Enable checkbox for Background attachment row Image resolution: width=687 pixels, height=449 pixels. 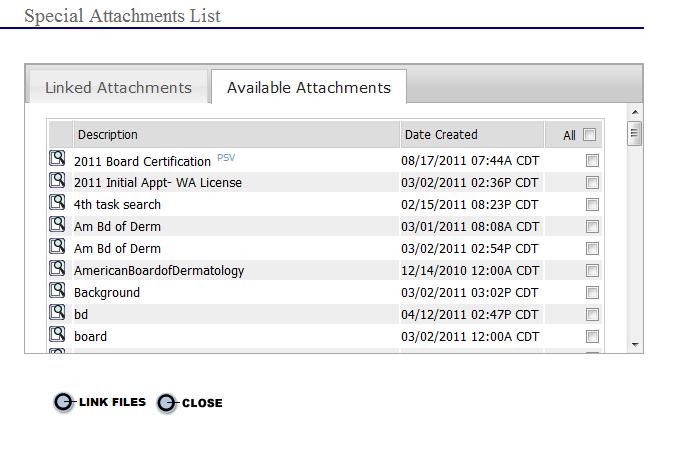[592, 292]
